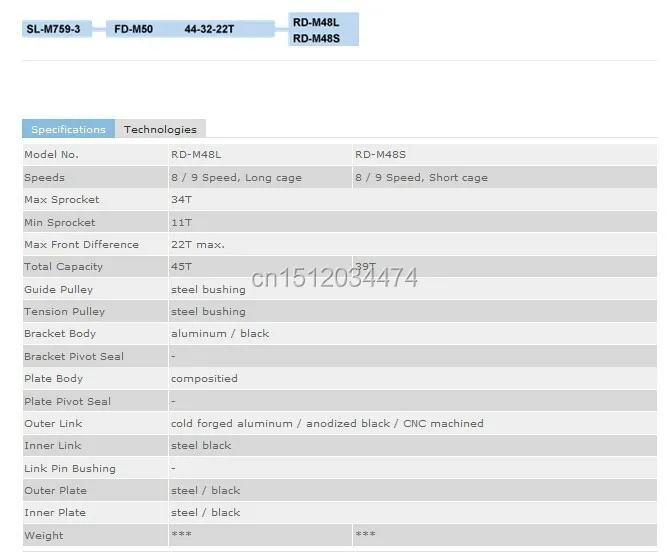Click RD-M48L in the compatibility chart box
The image size is (667, 552).
coord(316,22)
